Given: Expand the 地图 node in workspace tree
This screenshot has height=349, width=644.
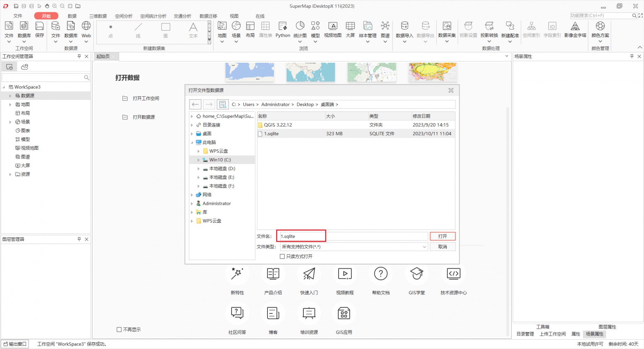Looking at the screenshot, I should (x=10, y=104).
